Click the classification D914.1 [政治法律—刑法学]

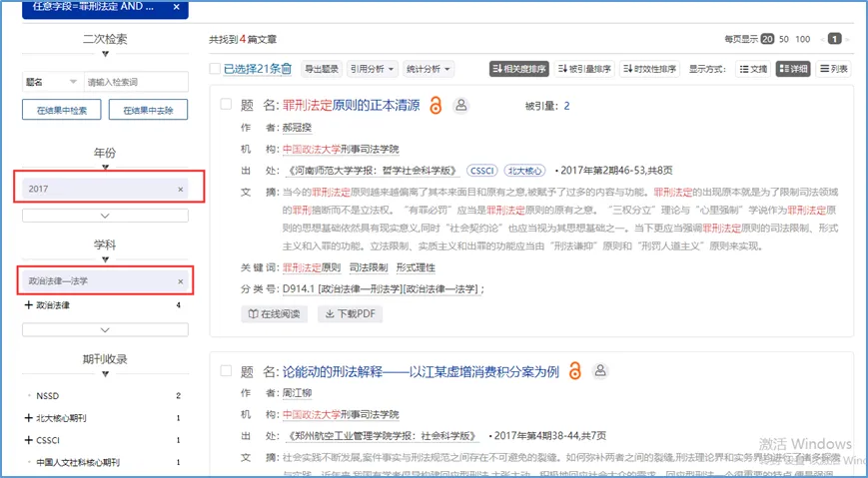click(343, 289)
